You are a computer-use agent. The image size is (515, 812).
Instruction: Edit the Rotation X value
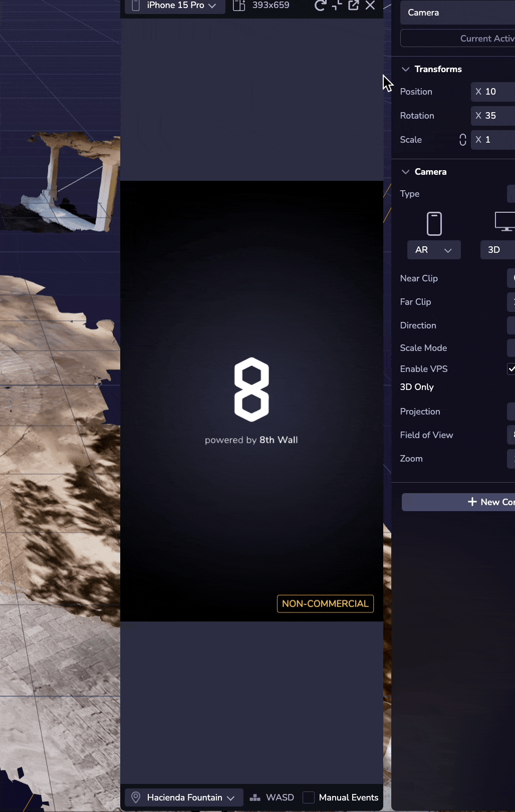(493, 116)
